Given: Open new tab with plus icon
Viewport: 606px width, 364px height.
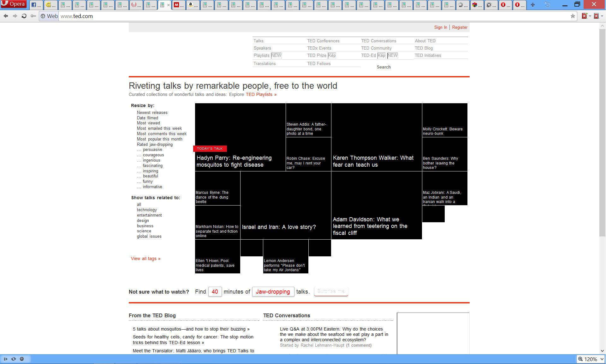Looking at the screenshot, I should (x=533, y=5).
